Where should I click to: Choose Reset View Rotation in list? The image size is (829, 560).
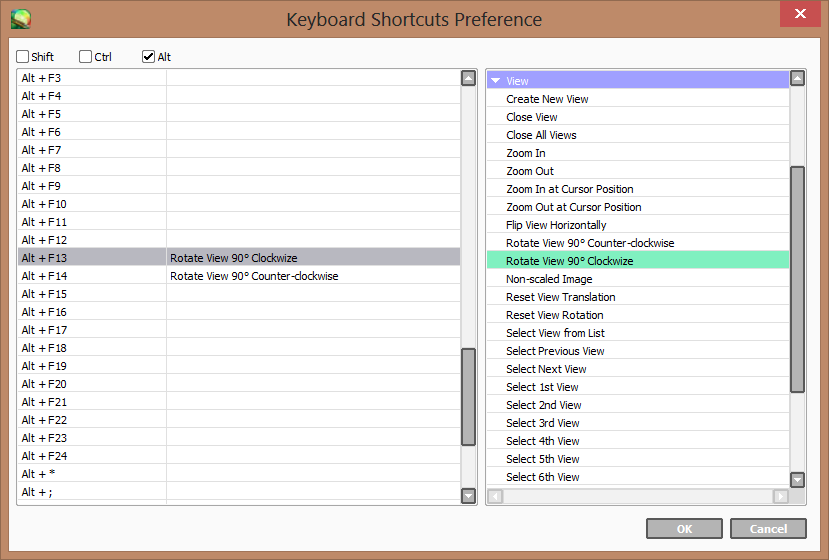554,315
